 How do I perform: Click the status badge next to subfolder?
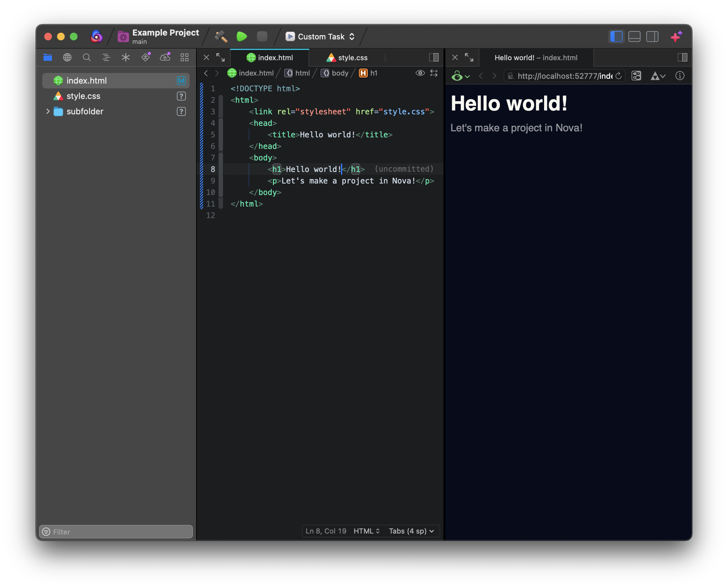pos(181,111)
